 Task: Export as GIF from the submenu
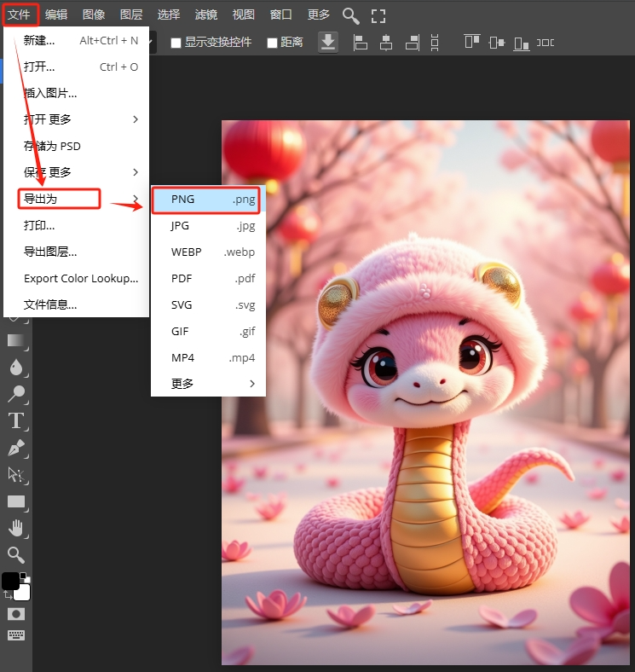[x=208, y=331]
